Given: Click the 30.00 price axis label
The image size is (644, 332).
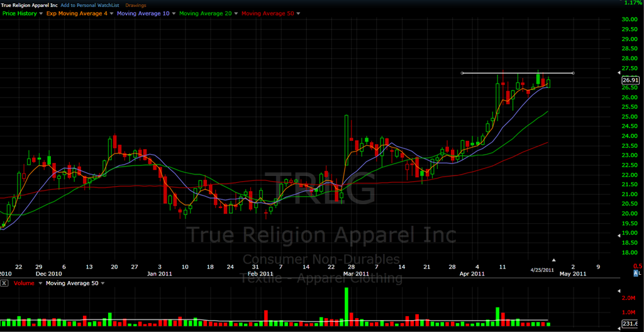Looking at the screenshot, I should 630,19.
